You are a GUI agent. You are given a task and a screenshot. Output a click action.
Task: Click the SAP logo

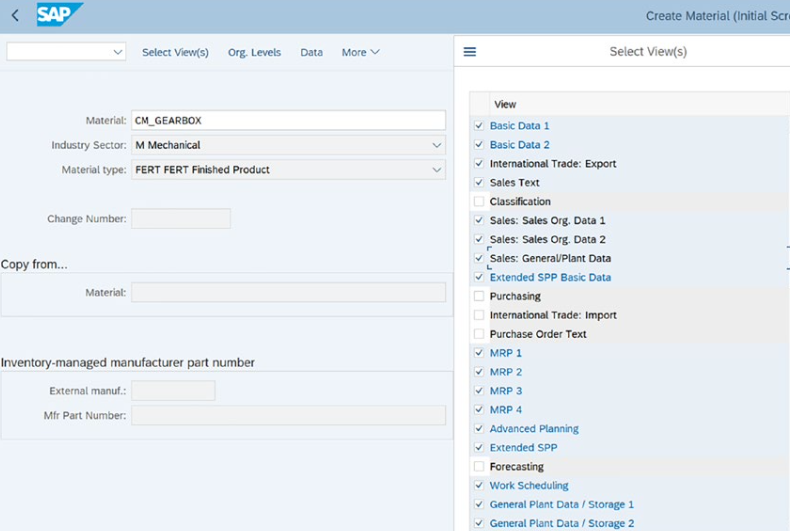[59, 15]
